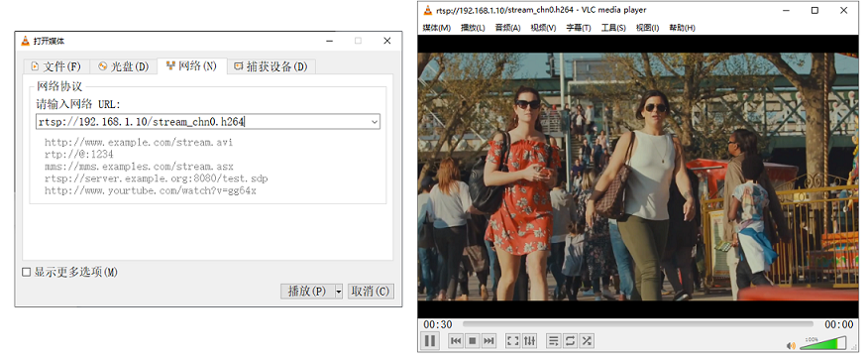Open the 媒体(M) menu

click(x=437, y=28)
